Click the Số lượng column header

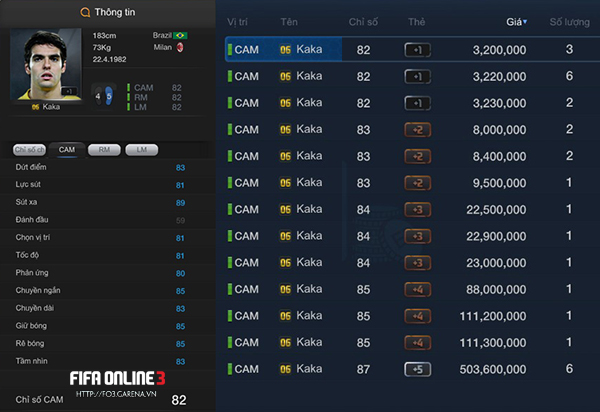tap(569, 21)
